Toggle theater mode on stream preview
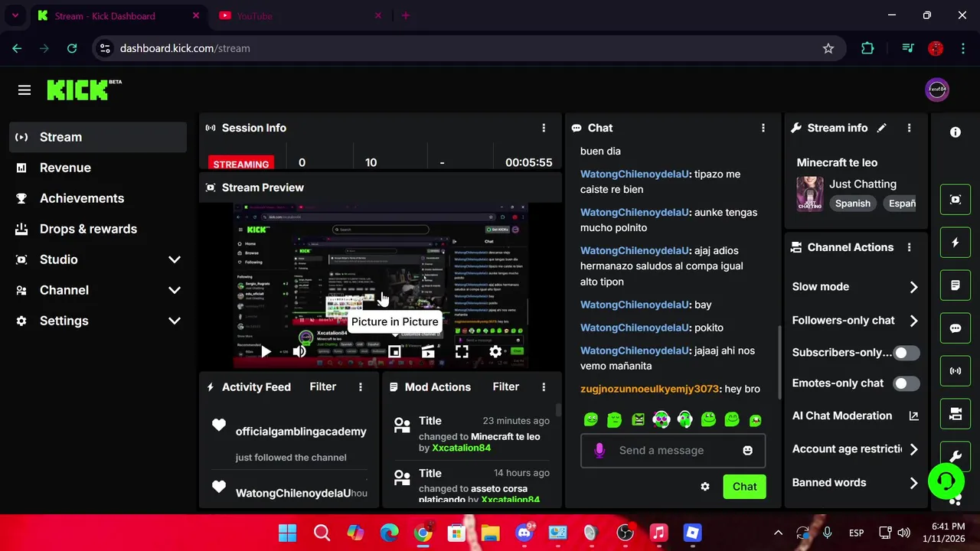The height and width of the screenshot is (551, 980). click(x=428, y=352)
